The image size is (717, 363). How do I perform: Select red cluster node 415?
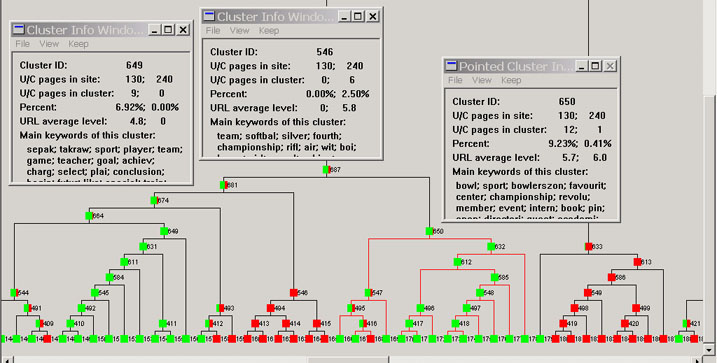(317, 324)
